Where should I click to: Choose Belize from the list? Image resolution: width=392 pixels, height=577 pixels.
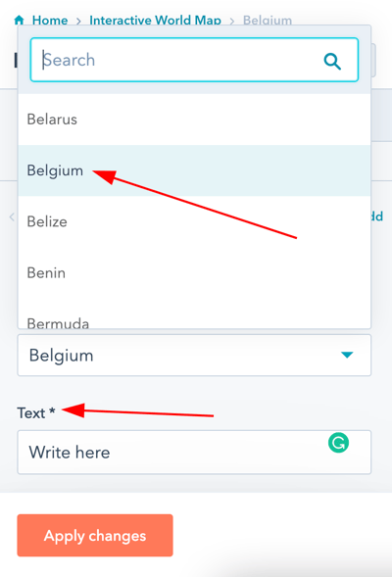click(194, 221)
